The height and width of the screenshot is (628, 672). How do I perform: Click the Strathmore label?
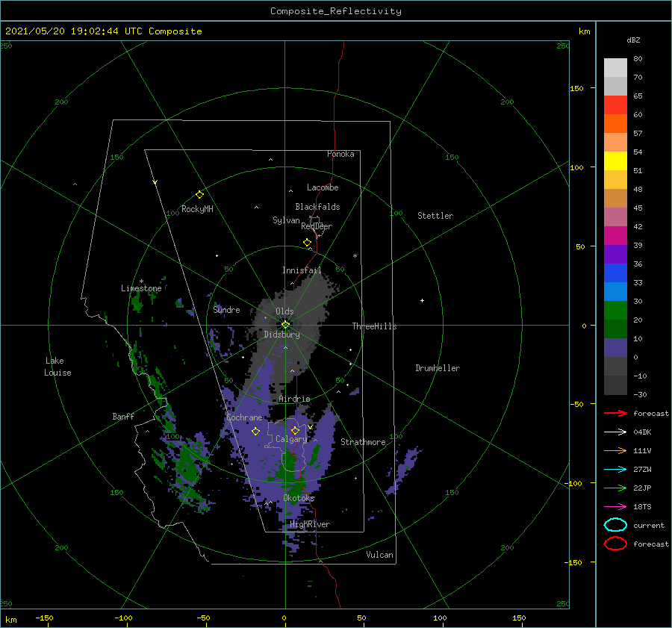pos(363,442)
